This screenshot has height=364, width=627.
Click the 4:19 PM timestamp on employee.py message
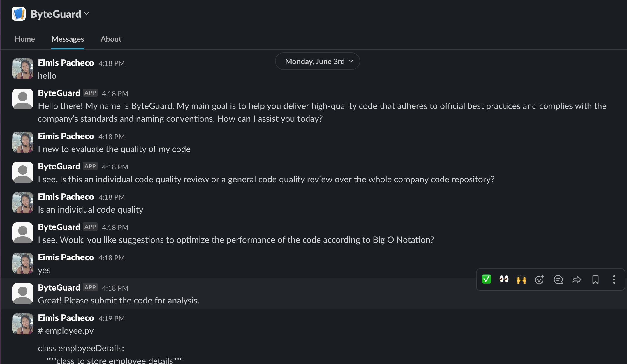coord(112,318)
